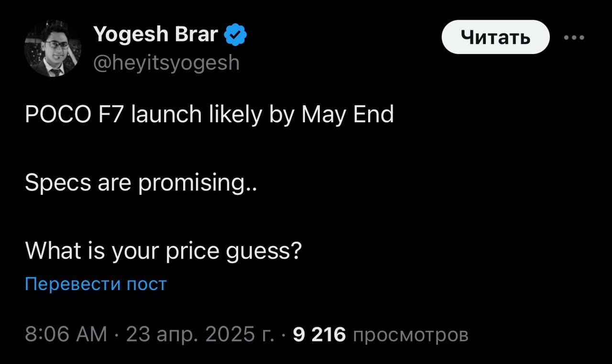This screenshot has height=364, width=612.
Task: Click the @heyitsyogesh handle
Action: [166, 62]
